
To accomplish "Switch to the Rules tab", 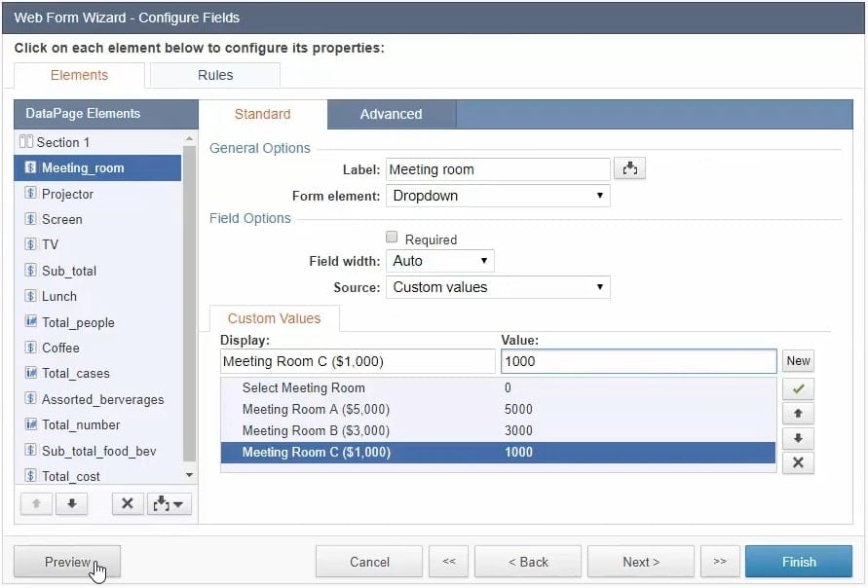I will pyautogui.click(x=215, y=75).
